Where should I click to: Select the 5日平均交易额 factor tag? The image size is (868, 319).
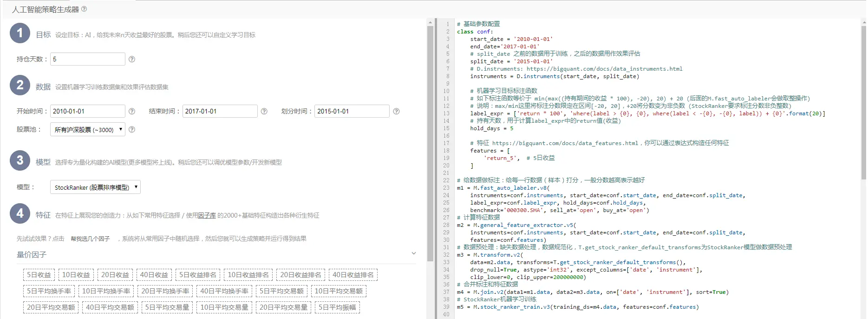point(281,291)
